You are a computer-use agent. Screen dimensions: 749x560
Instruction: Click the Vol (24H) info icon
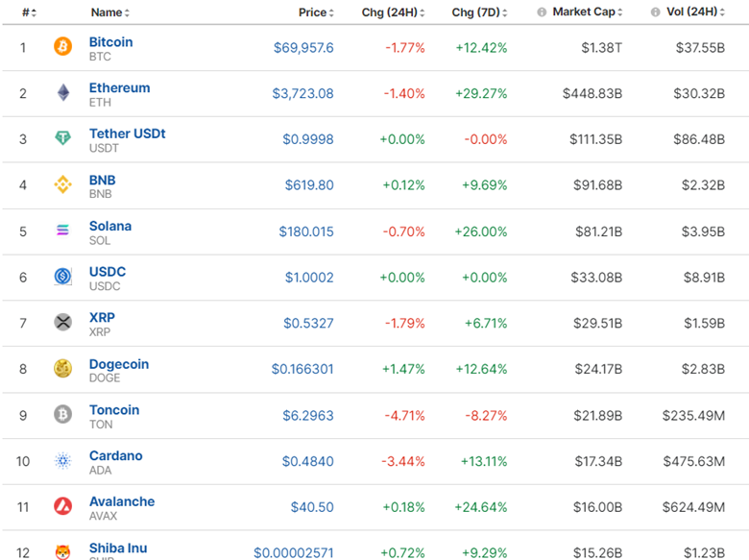coord(655,12)
